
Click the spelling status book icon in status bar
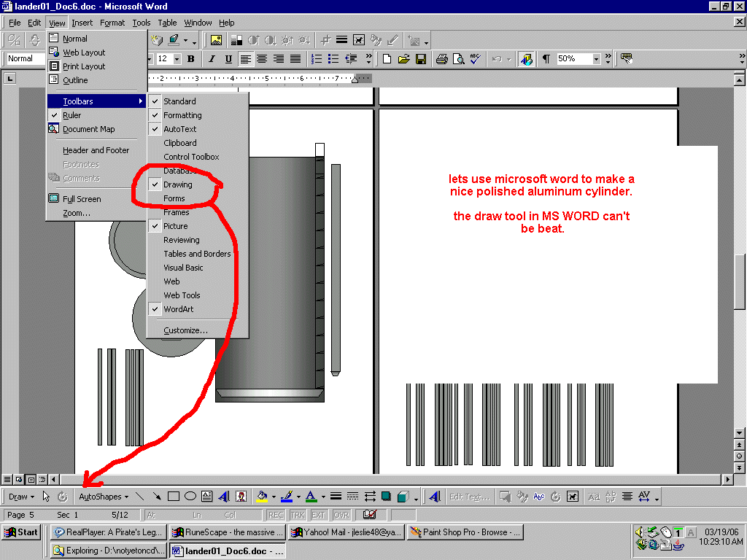tap(370, 515)
